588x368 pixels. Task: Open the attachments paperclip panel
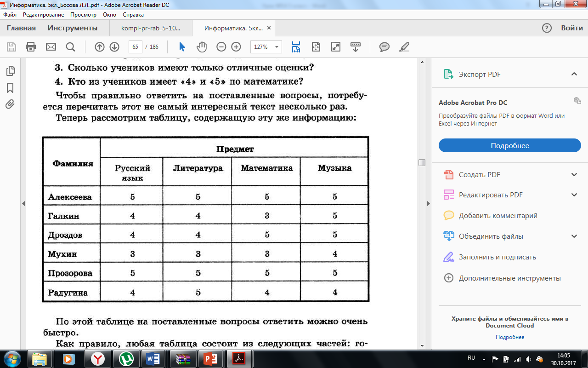coord(10,104)
